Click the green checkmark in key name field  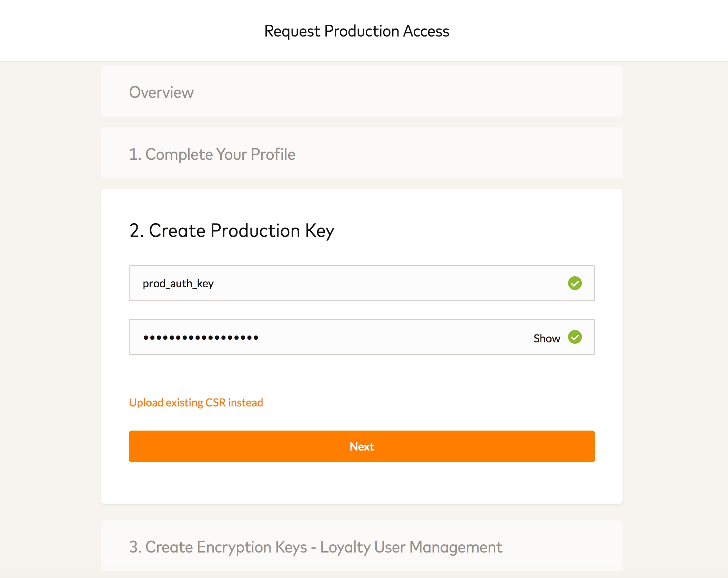point(575,283)
